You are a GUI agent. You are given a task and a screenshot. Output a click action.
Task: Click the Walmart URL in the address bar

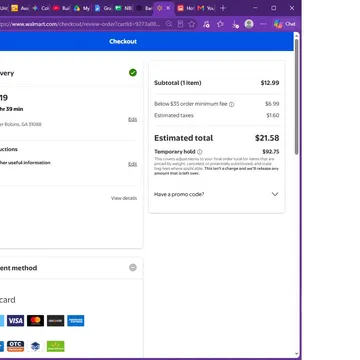[80, 24]
